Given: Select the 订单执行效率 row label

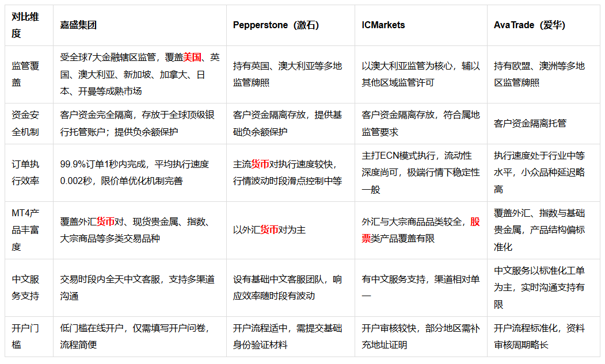Looking at the screenshot, I should point(29,173).
